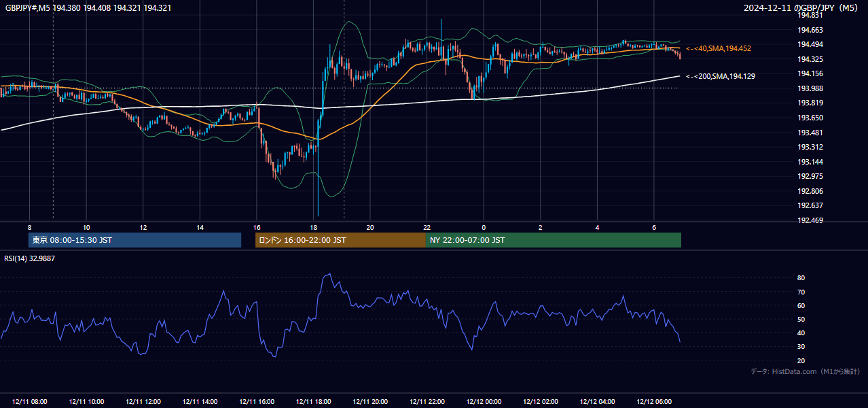Click price axis value 192.975

point(810,176)
